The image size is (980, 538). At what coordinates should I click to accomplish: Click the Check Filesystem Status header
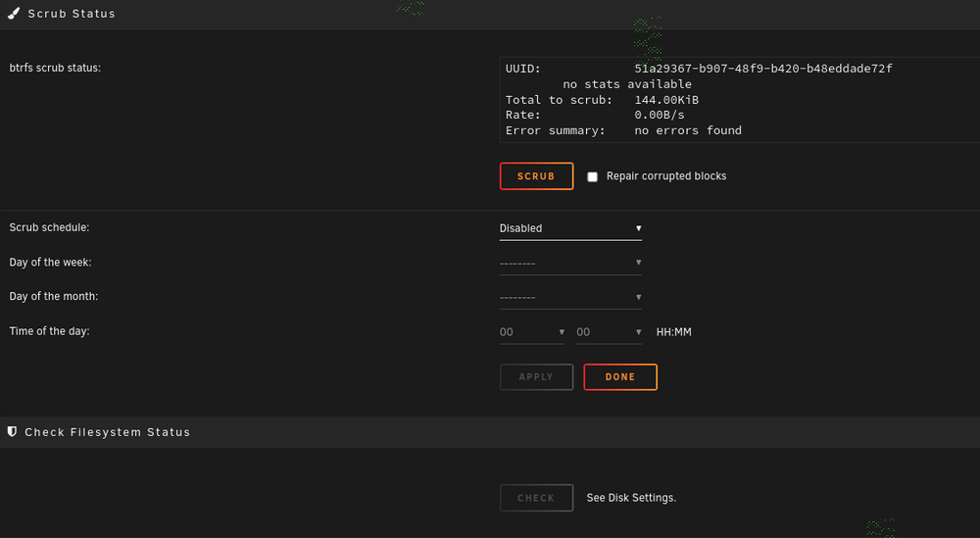click(x=490, y=432)
